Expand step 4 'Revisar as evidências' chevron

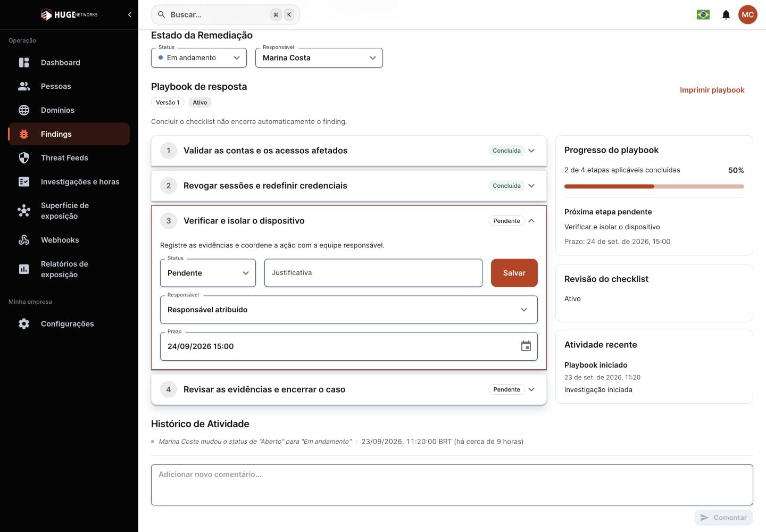click(531, 389)
